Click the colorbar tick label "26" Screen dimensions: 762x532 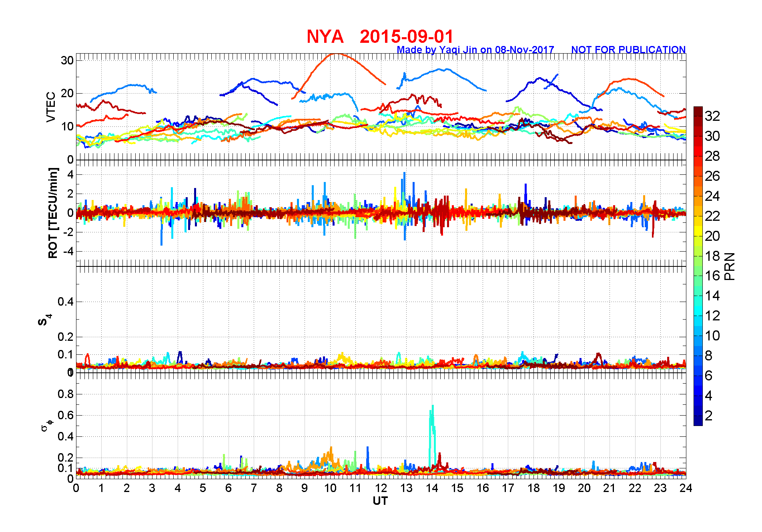(712, 176)
